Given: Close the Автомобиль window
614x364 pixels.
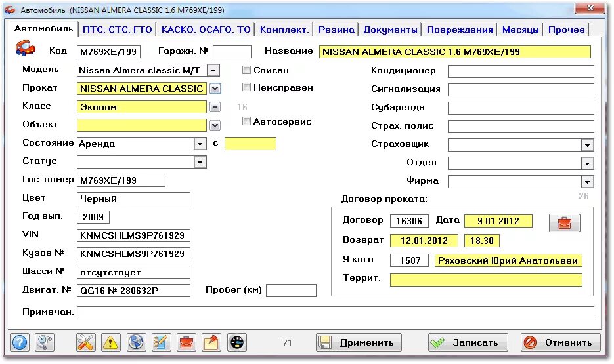Looking at the screenshot, I should point(590,8).
